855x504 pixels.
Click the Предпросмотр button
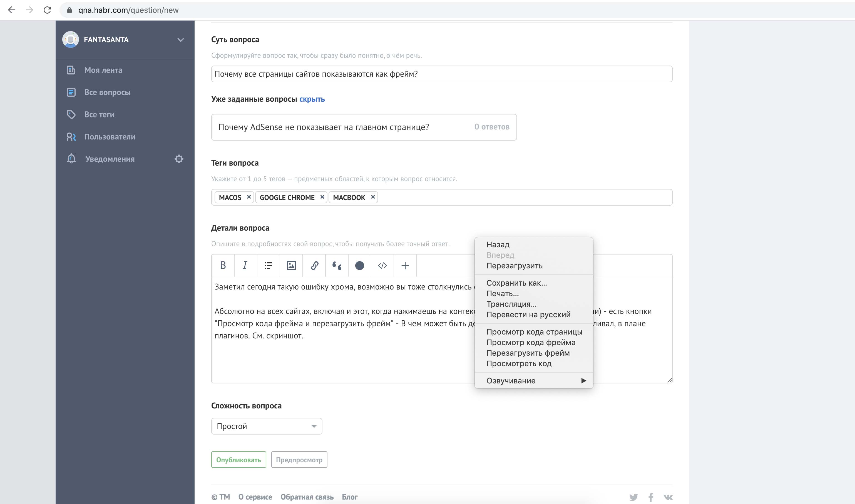pos(299,460)
